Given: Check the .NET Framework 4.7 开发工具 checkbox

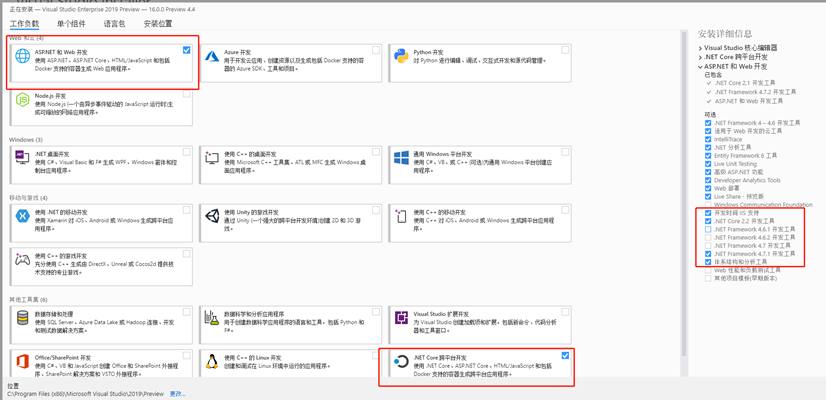Looking at the screenshot, I should pyautogui.click(x=708, y=246).
